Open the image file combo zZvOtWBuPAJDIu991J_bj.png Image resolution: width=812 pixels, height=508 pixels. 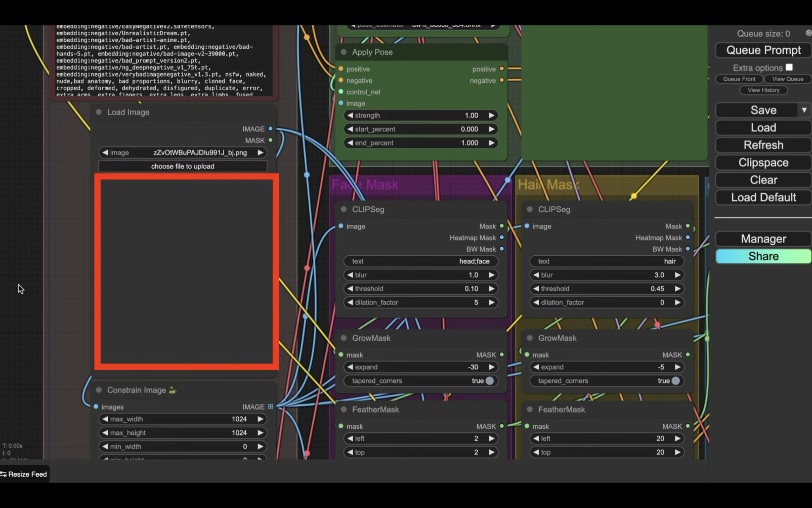(183, 152)
